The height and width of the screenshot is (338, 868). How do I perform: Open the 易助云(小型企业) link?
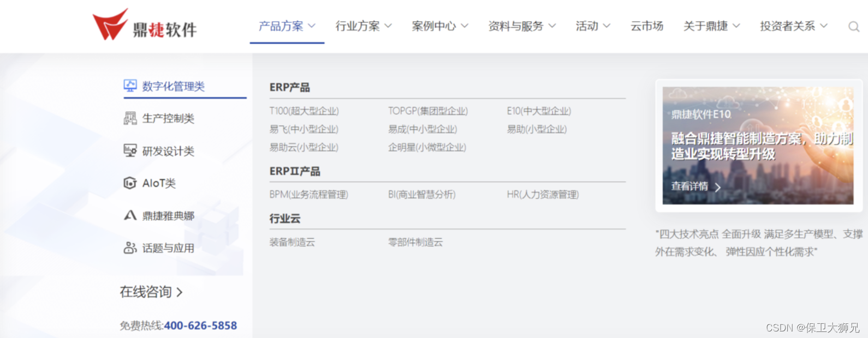click(x=304, y=147)
